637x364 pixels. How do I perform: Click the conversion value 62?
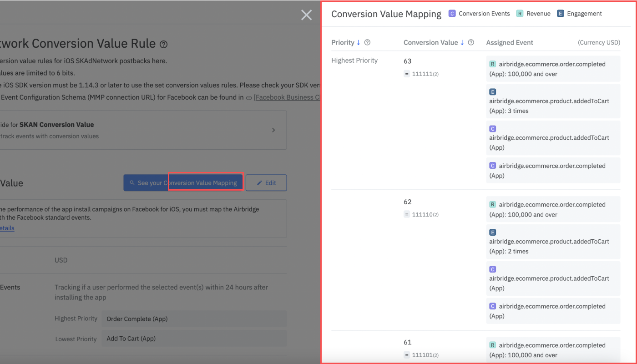tap(407, 202)
